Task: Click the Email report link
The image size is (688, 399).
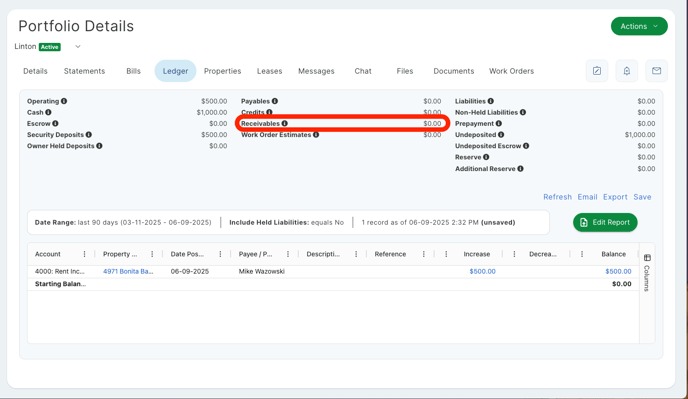Action: pyautogui.click(x=587, y=197)
